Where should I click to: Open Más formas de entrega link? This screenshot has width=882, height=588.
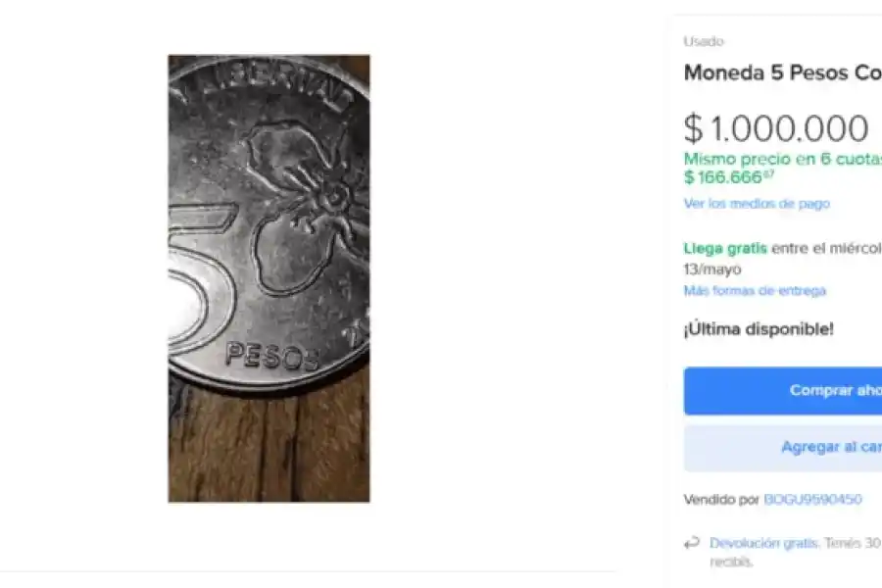point(755,291)
